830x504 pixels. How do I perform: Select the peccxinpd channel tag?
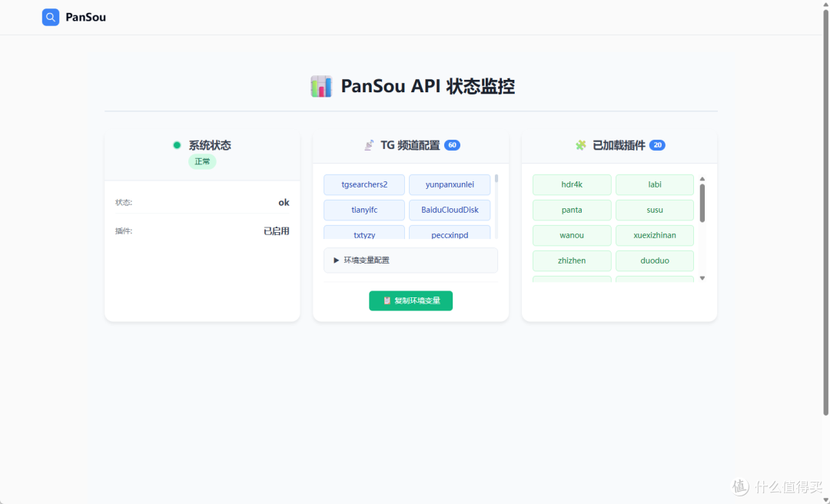pos(450,233)
